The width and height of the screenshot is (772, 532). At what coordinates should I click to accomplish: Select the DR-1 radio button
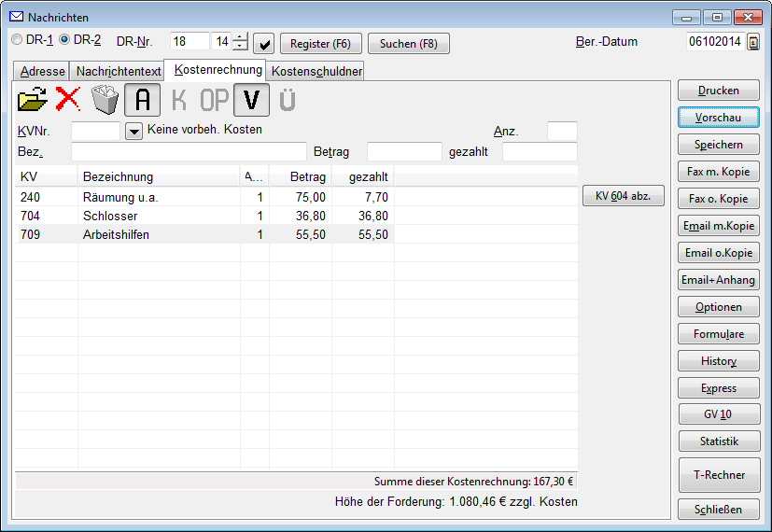(17, 40)
